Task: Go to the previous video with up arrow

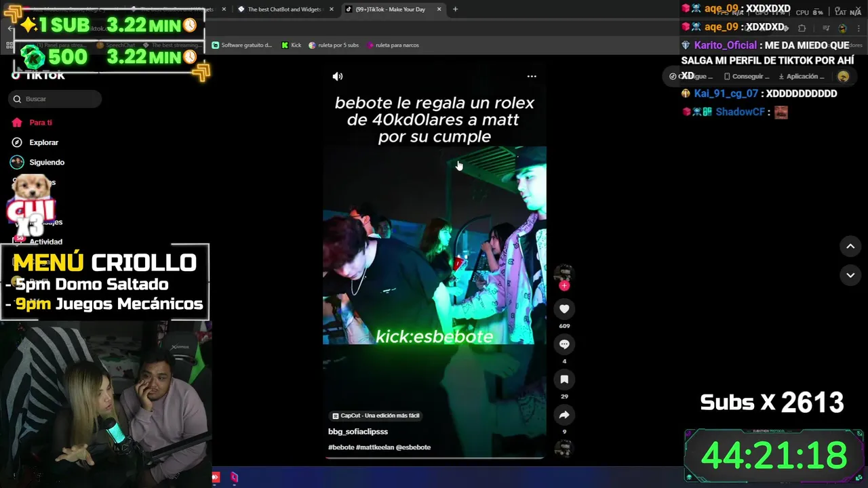Action: [850, 246]
